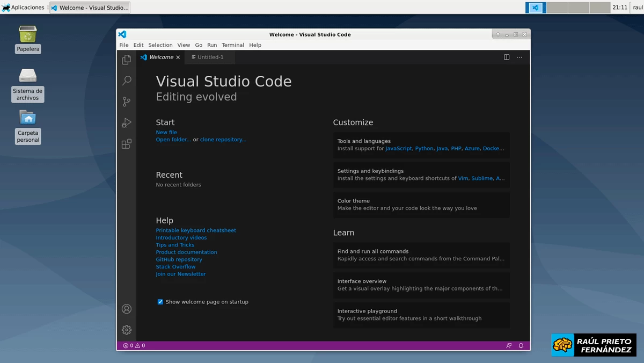
Task: Install Vim keybindings via its link
Action: point(463,178)
